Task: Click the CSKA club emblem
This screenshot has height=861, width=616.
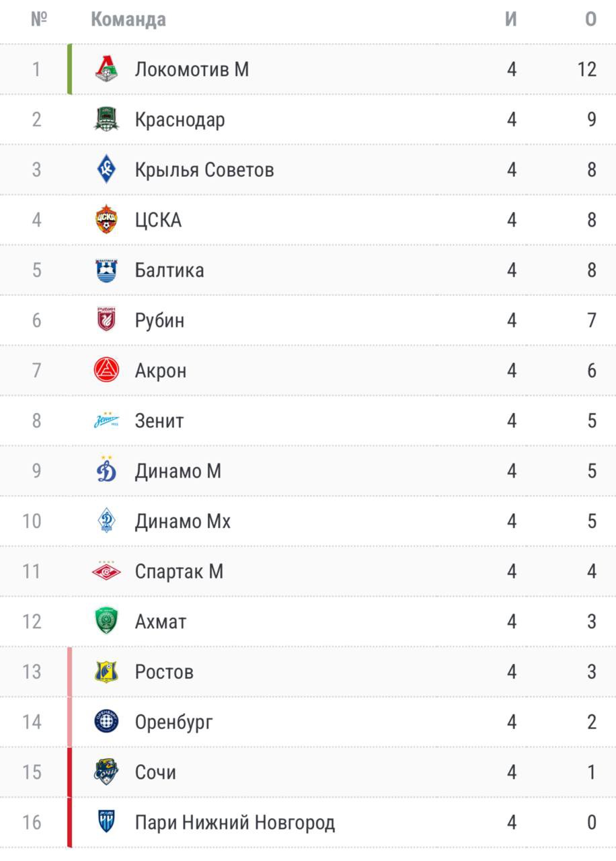Action: [x=106, y=220]
